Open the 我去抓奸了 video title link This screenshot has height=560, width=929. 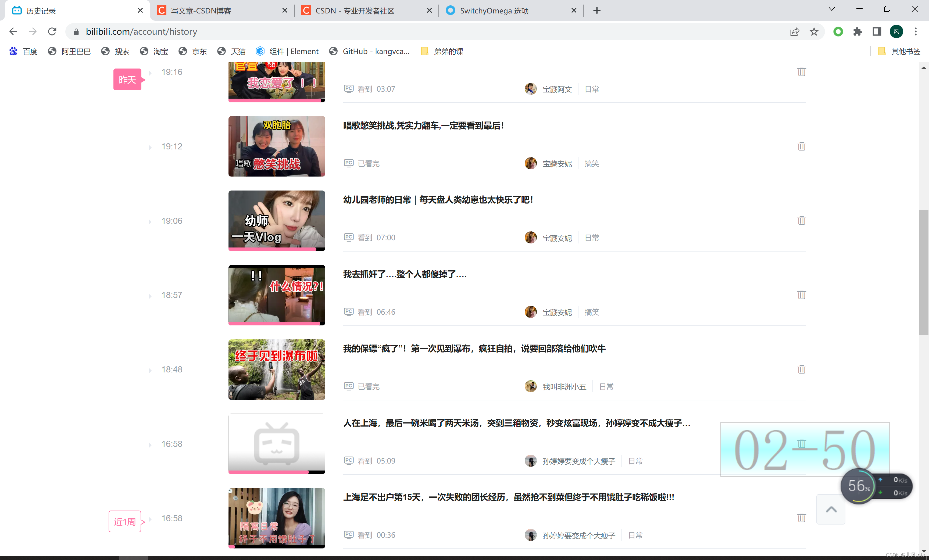[405, 274]
